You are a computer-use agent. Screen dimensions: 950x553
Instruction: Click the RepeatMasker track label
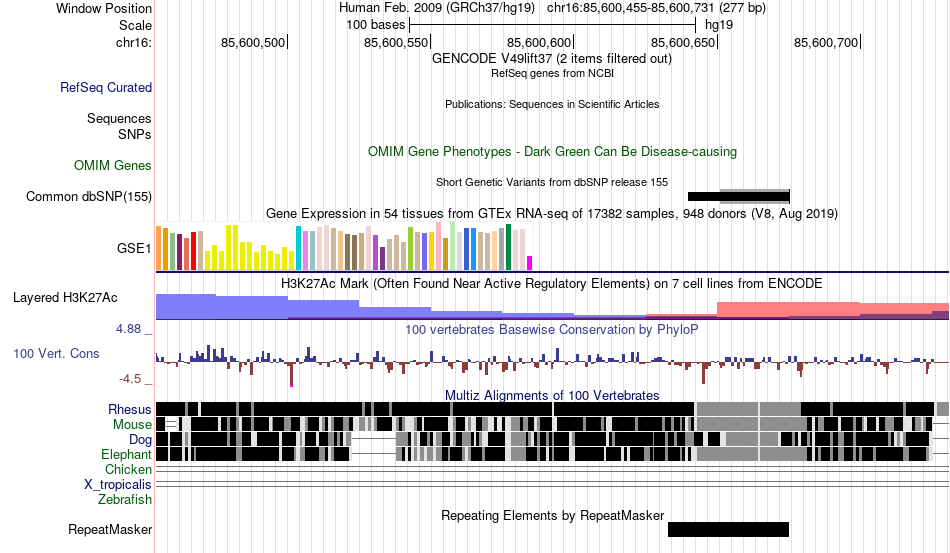(x=110, y=529)
